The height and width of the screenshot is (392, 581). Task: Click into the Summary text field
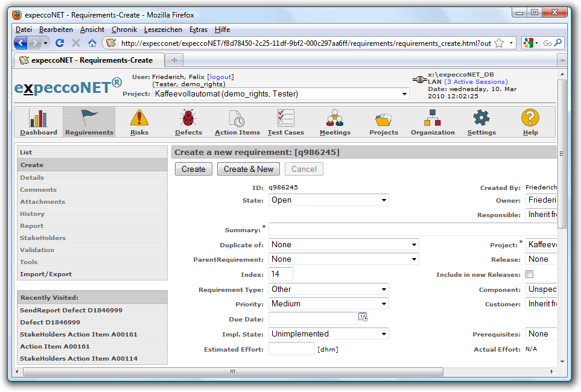coord(412,230)
